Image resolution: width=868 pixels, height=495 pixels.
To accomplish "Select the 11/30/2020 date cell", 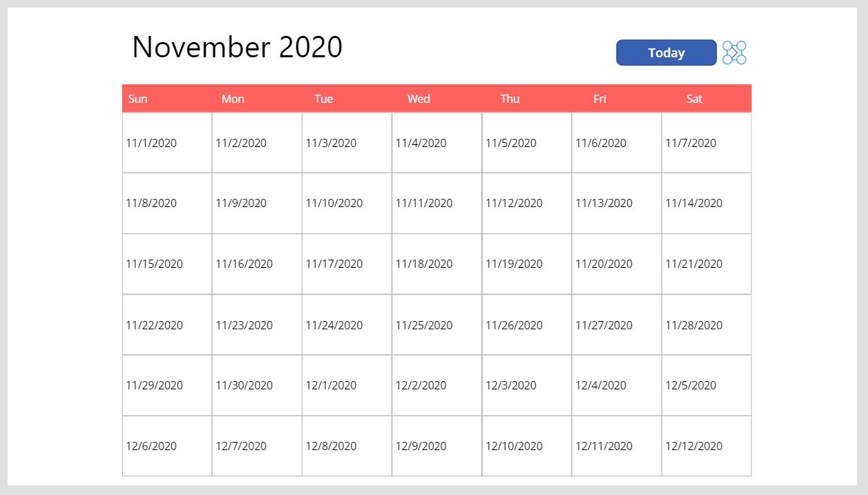I will (256, 385).
